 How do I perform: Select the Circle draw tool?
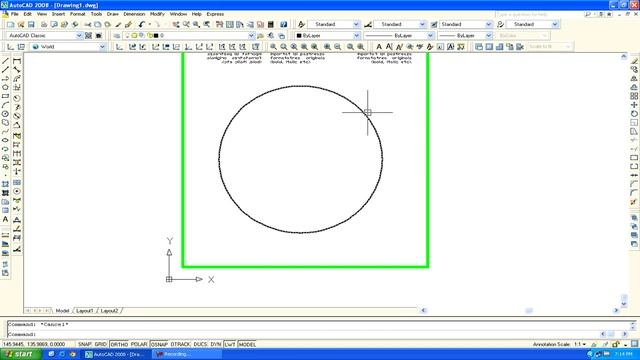click(5, 114)
